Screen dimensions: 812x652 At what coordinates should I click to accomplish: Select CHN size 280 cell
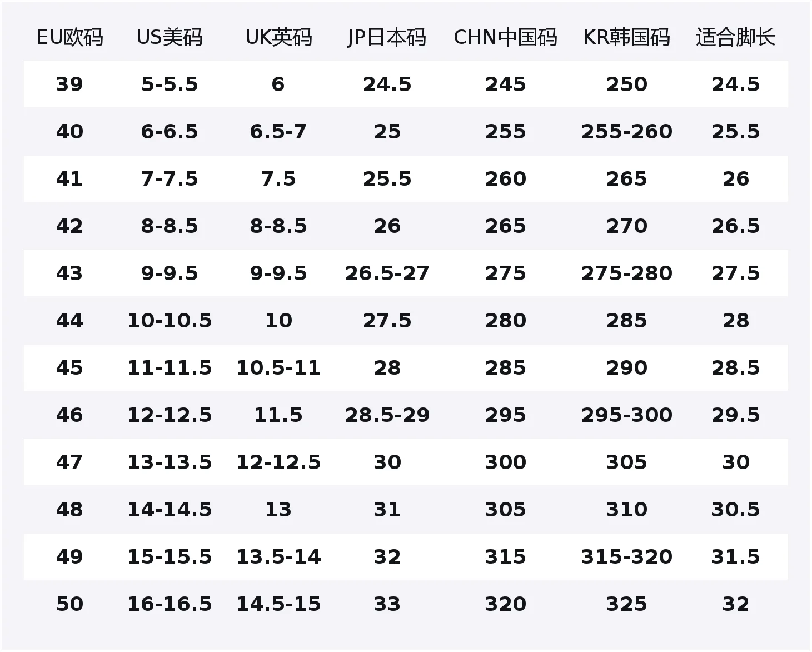(x=505, y=321)
